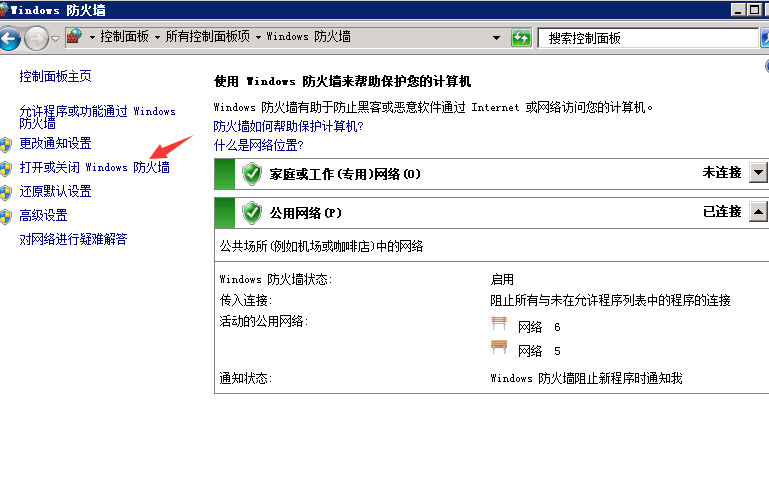The image size is (769, 485).
Task: Open 对网络进行疑难解答 link
Action: pos(73,239)
